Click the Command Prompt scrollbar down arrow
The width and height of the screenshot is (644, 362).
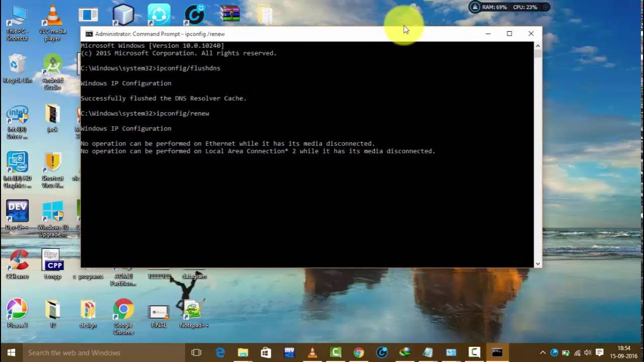point(538,263)
